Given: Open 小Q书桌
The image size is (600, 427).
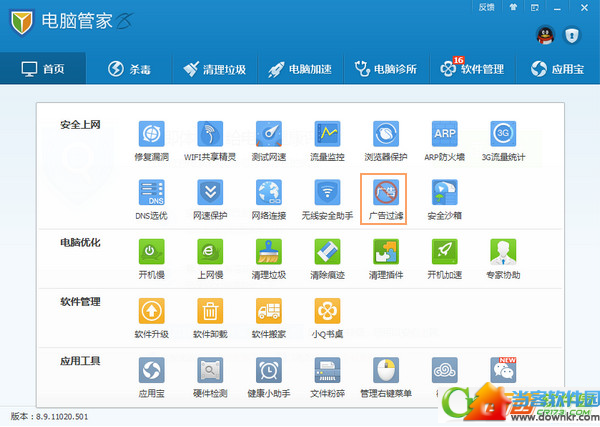Looking at the screenshot, I should coord(327,318).
